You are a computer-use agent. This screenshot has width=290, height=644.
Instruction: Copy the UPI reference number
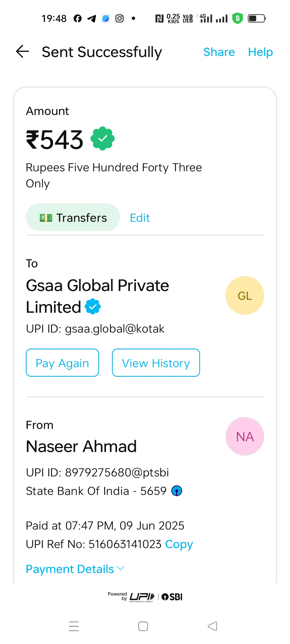(x=179, y=544)
